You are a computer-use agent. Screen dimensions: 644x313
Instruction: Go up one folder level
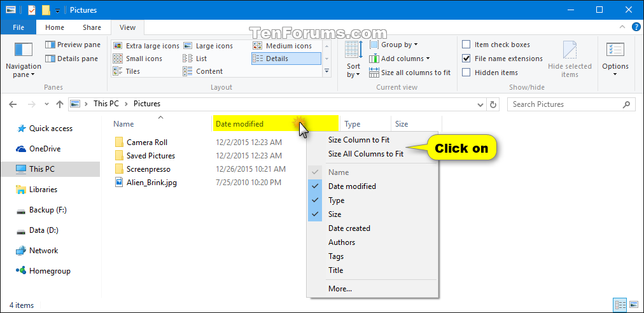tap(60, 104)
